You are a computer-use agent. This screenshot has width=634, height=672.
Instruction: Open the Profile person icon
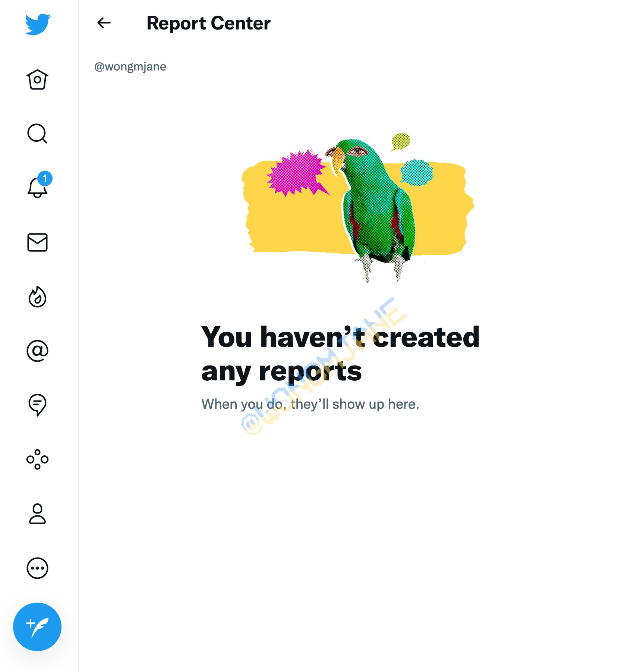(37, 514)
